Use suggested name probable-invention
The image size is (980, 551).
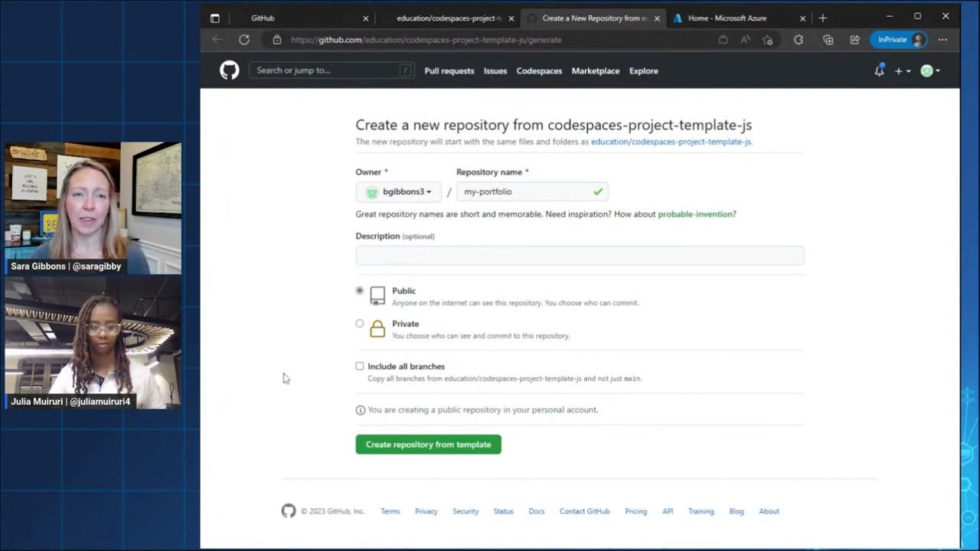click(695, 214)
